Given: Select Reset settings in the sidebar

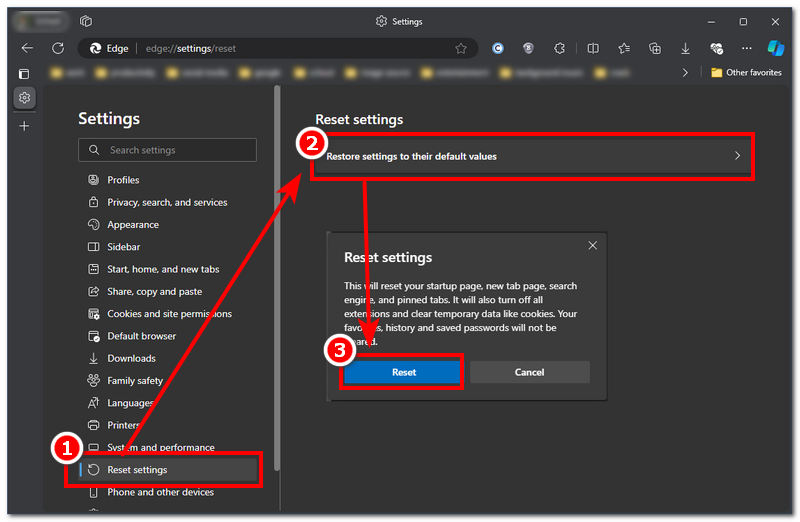Looking at the screenshot, I should [137, 470].
